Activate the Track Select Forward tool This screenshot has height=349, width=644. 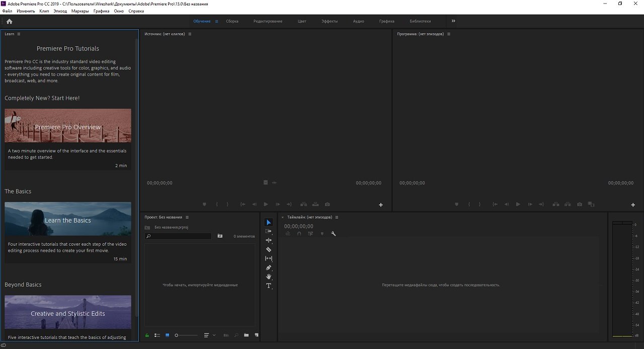coord(269,231)
